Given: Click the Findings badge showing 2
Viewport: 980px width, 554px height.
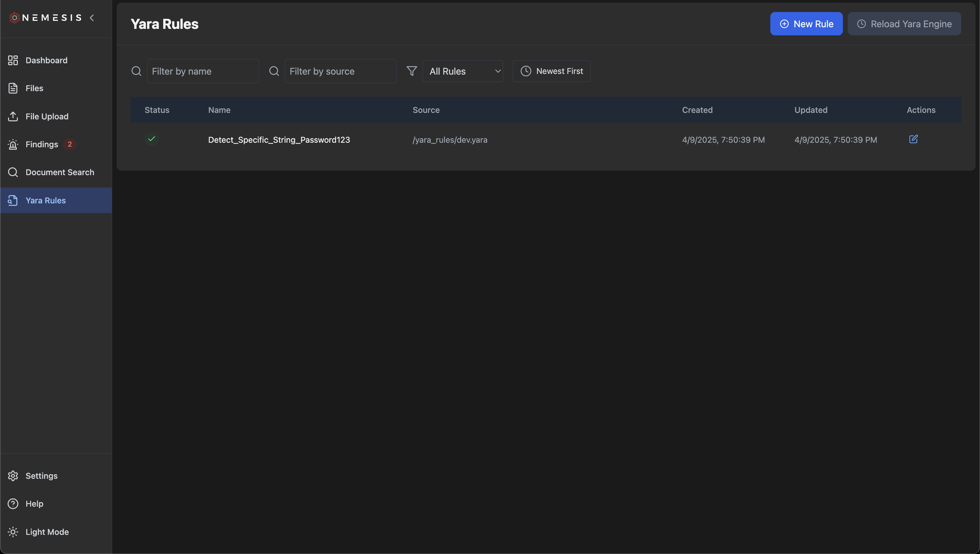Looking at the screenshot, I should point(69,144).
